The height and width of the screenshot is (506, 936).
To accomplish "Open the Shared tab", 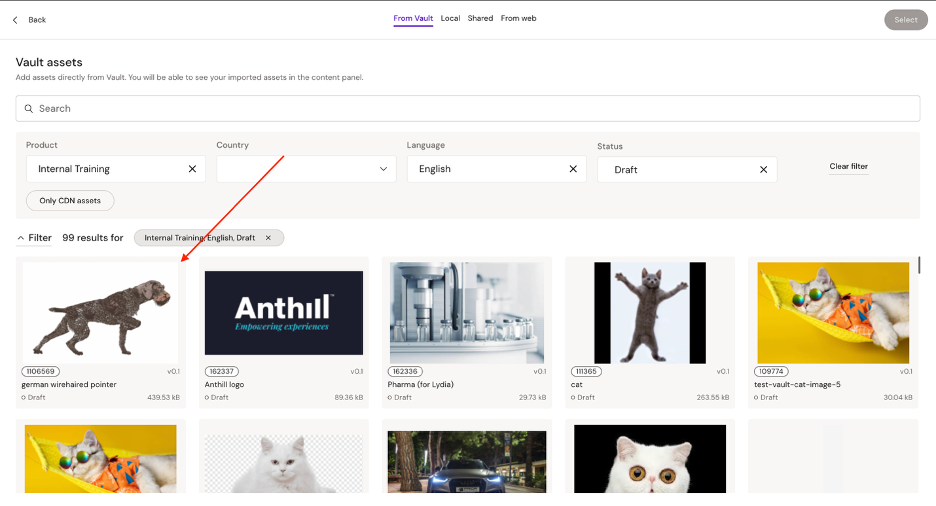I will (x=481, y=18).
